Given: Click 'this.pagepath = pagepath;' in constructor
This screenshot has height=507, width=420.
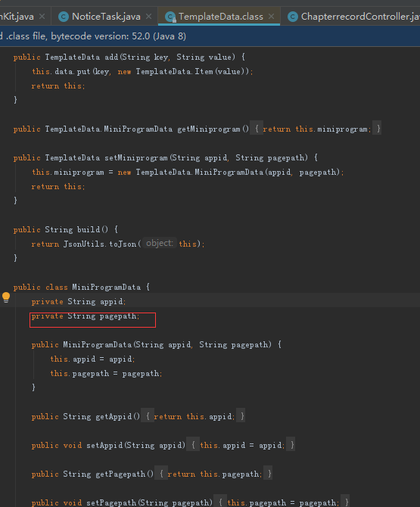Looking at the screenshot, I should tap(106, 374).
